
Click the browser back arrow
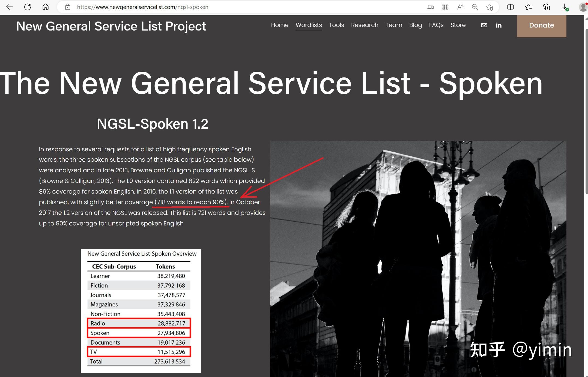10,7
